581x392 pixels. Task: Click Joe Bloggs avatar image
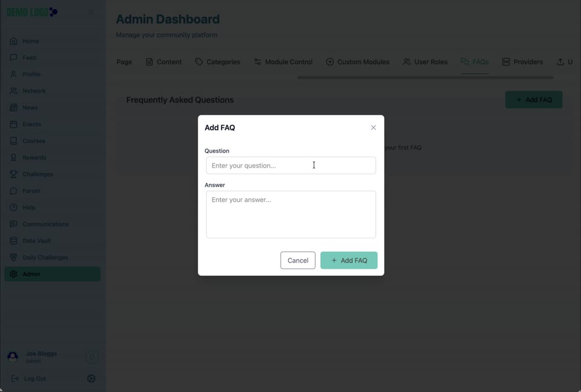pos(13,357)
